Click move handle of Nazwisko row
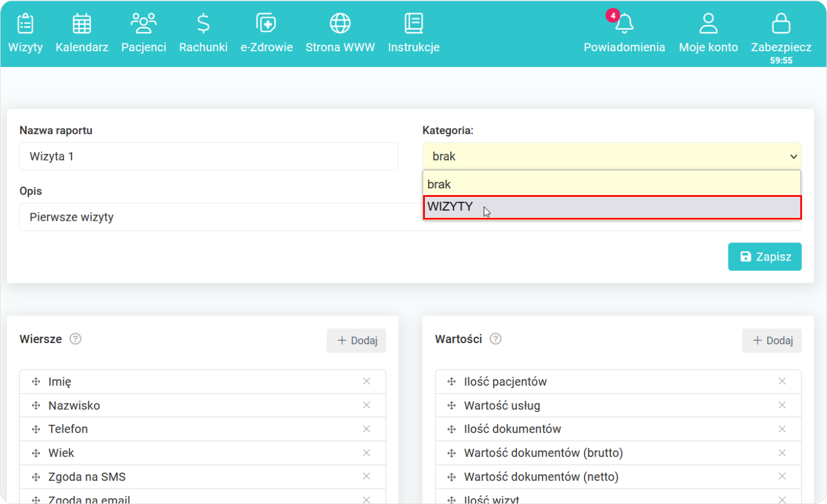This screenshot has width=827, height=504. [36, 406]
